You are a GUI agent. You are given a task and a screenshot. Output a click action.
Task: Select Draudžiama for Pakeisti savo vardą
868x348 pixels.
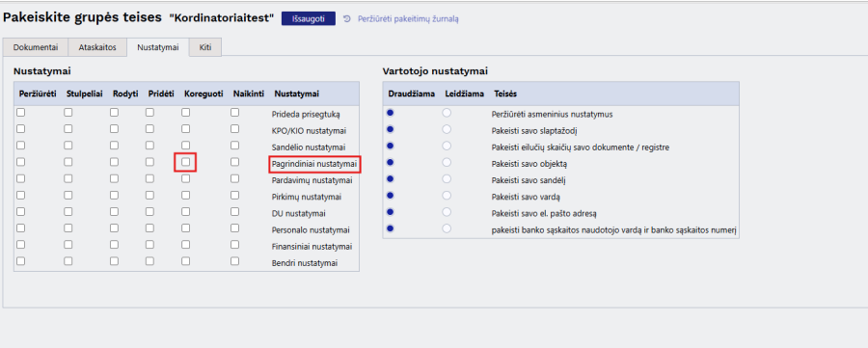[391, 196]
